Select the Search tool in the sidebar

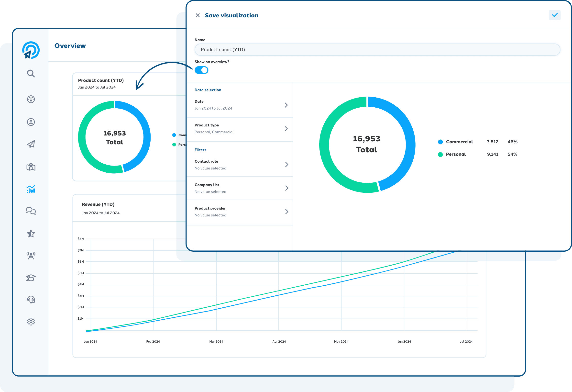(x=31, y=73)
